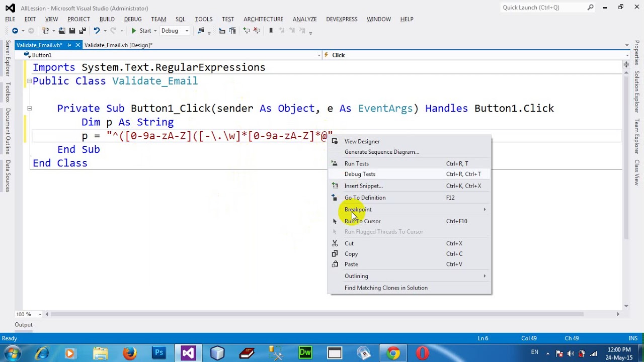The image size is (644, 362).
Task: Select Go To Definition in the context menu
Action: click(410, 198)
